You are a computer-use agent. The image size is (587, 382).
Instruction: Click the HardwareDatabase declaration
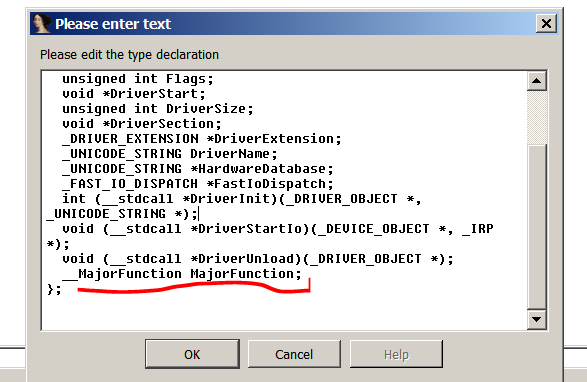click(x=198, y=169)
